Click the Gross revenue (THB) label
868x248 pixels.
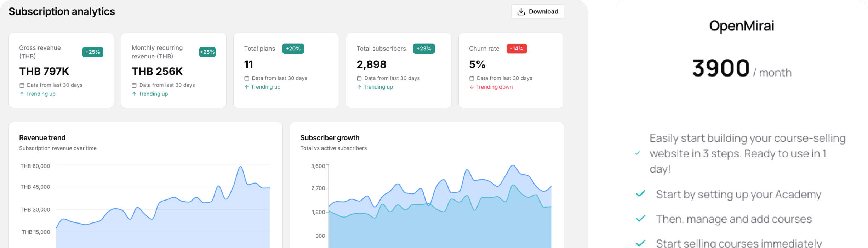click(x=40, y=52)
